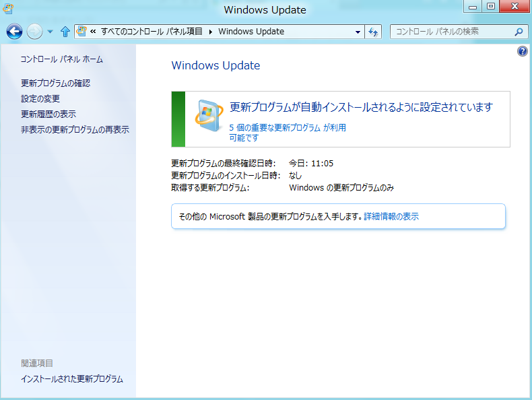This screenshot has width=532, height=400.
Task: Click the Windows Update icon in address bar
Action: [x=81, y=31]
